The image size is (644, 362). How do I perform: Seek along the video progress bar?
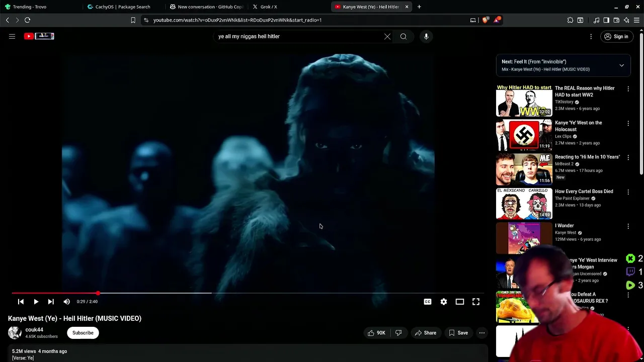[x=248, y=293]
